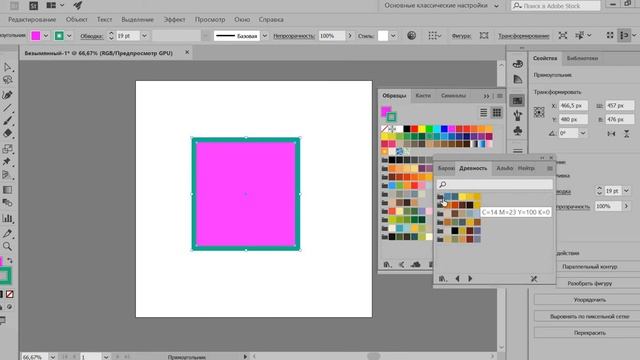This screenshot has height=360, width=640.
Task: Switch to the Альбо library tab
Action: (504, 168)
